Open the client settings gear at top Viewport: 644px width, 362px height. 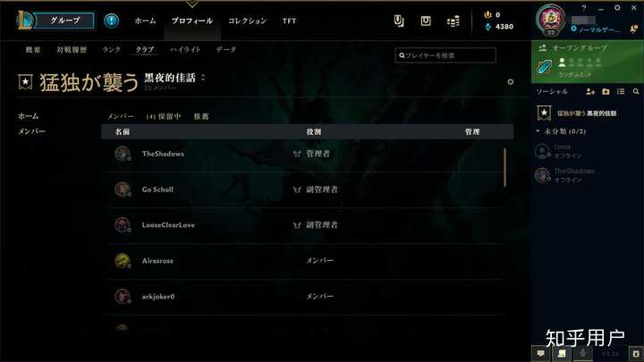click(x=617, y=8)
